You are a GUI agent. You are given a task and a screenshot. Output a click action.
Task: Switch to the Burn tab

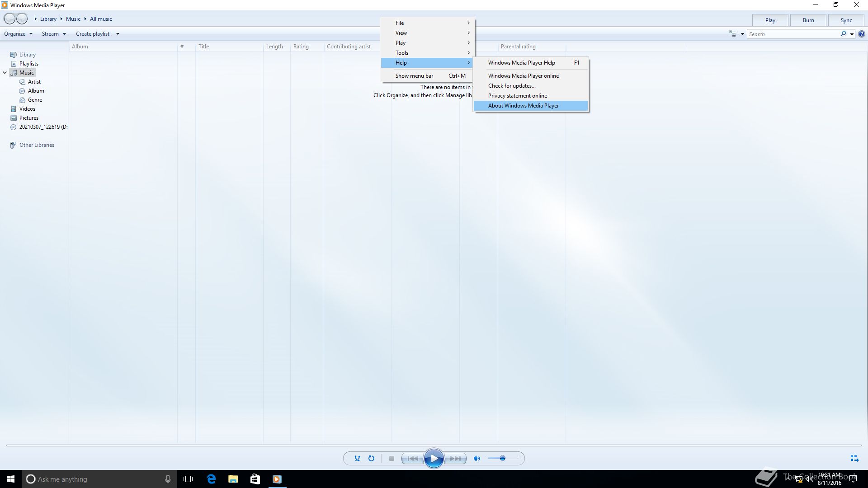[808, 20]
